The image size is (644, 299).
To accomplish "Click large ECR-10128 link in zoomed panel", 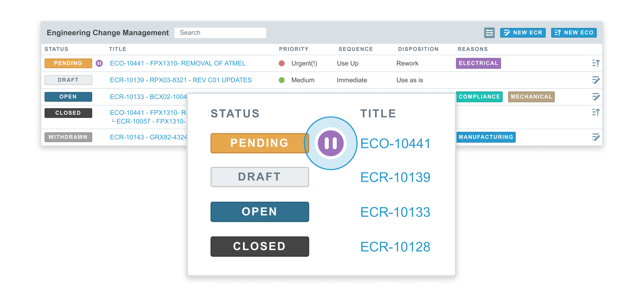I will (x=395, y=247).
